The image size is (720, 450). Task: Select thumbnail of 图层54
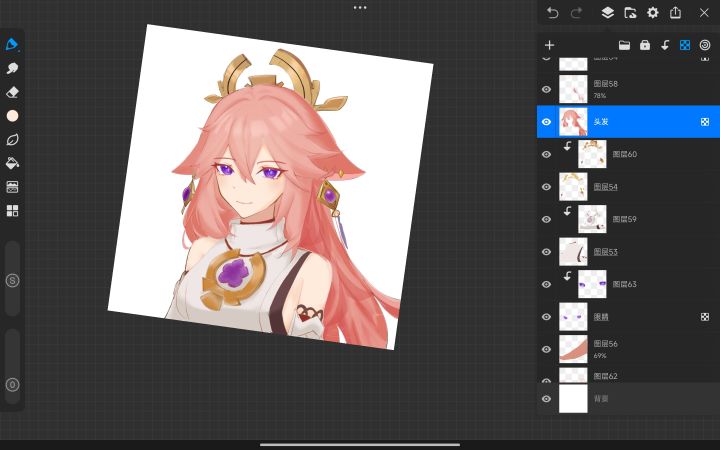pyautogui.click(x=573, y=187)
